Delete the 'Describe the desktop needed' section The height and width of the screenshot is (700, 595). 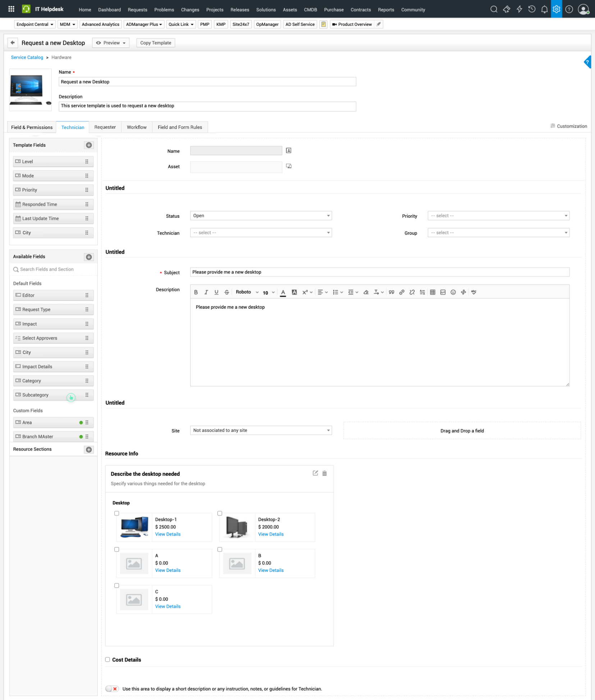pos(325,473)
